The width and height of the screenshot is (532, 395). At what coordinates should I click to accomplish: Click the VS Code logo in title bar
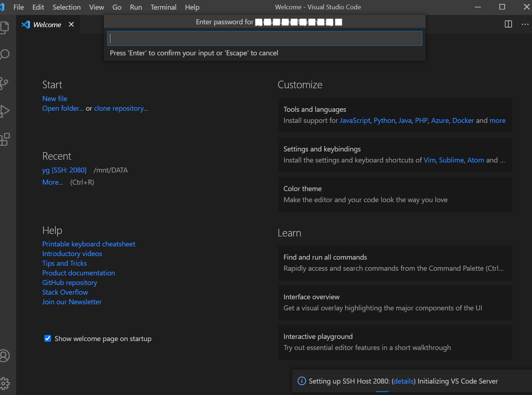tap(2, 7)
